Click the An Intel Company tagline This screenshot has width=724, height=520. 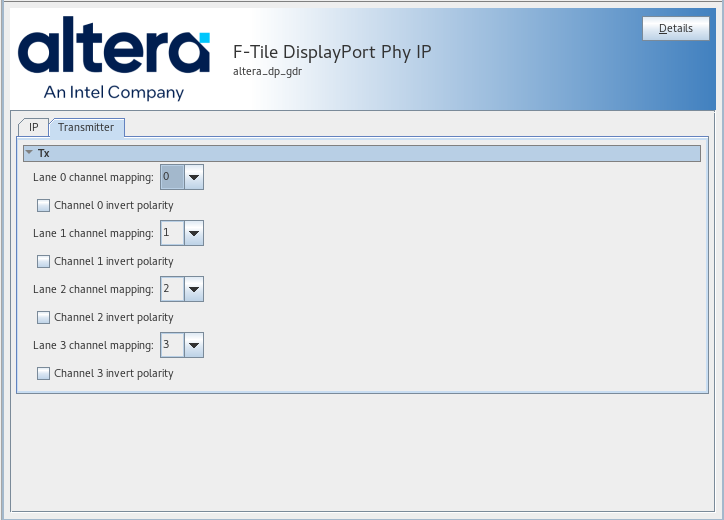pyautogui.click(x=114, y=92)
